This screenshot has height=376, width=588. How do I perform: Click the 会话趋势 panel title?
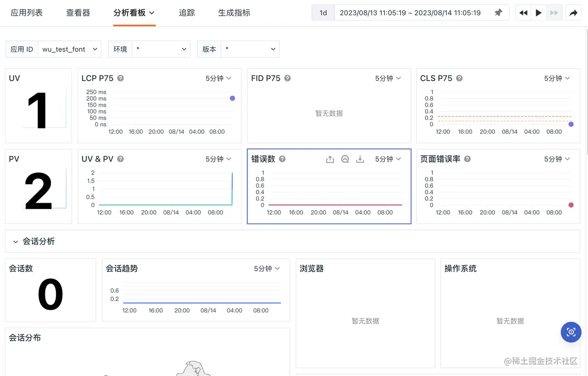(x=122, y=268)
